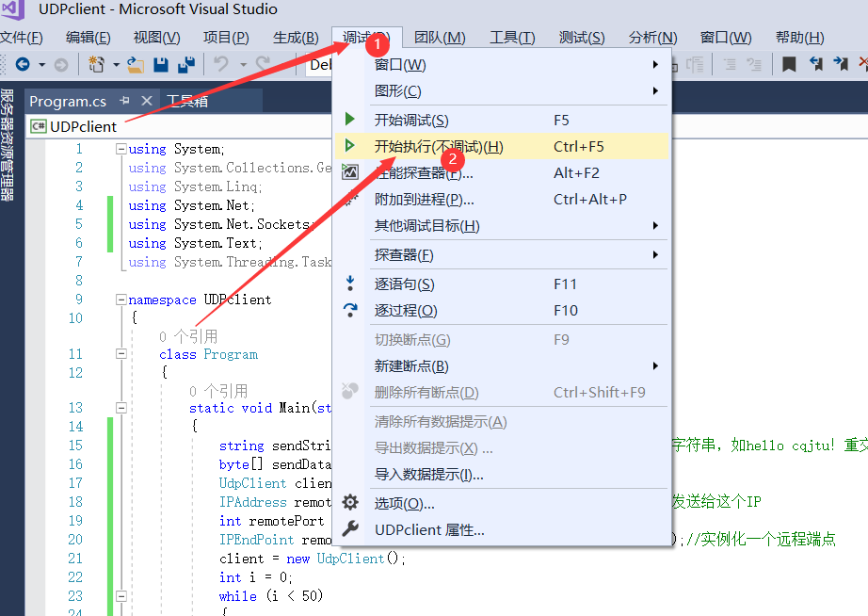The height and width of the screenshot is (616, 868).
Task: Click the Performance Profiler icon in menu
Action: coord(350,172)
